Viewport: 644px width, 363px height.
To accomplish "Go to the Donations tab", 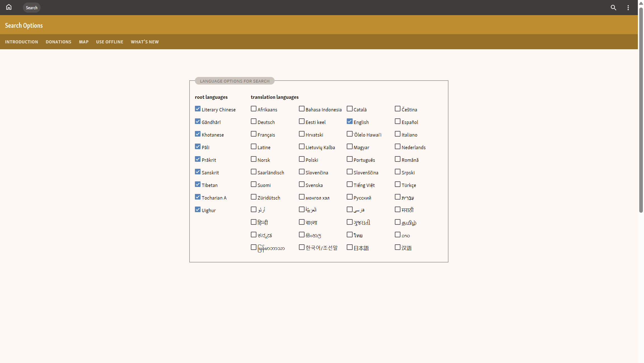I will 58,42.
